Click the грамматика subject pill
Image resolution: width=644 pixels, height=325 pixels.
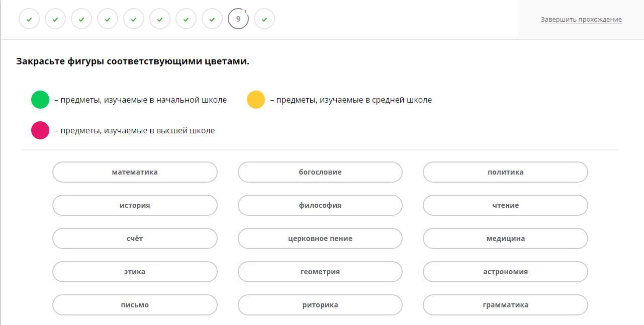tap(505, 305)
